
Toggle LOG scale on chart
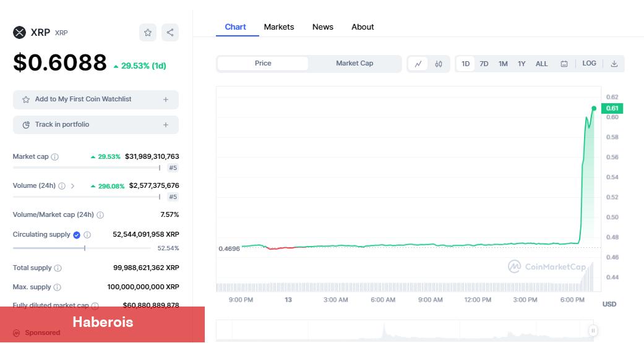pyautogui.click(x=589, y=64)
